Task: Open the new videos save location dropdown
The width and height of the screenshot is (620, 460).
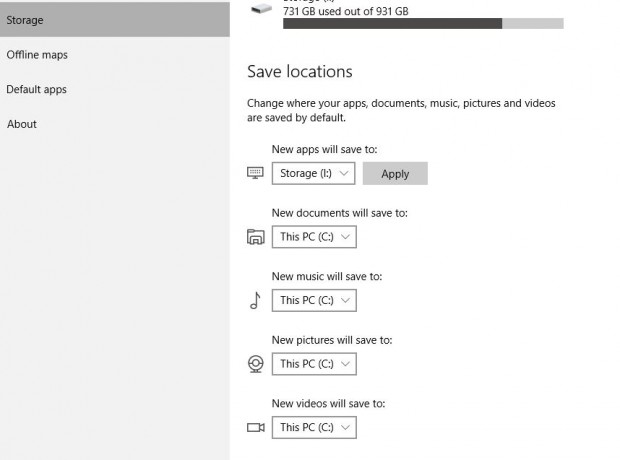Action: click(x=314, y=427)
